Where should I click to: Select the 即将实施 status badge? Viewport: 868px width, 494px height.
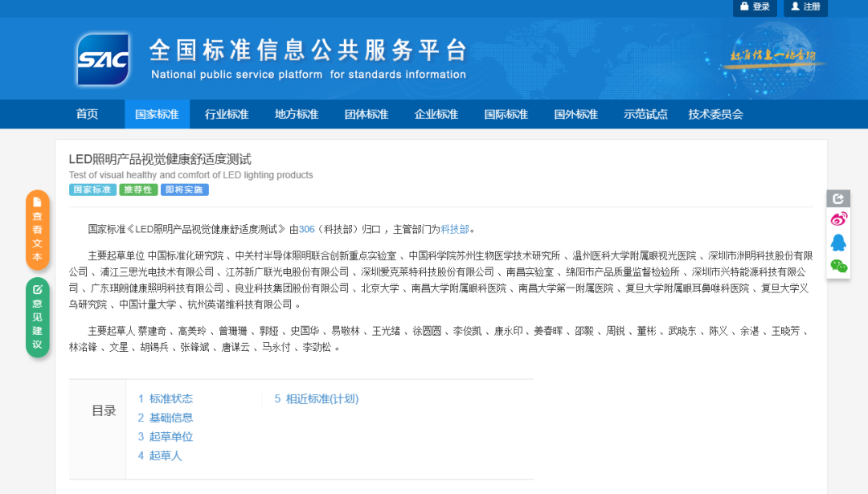point(184,189)
